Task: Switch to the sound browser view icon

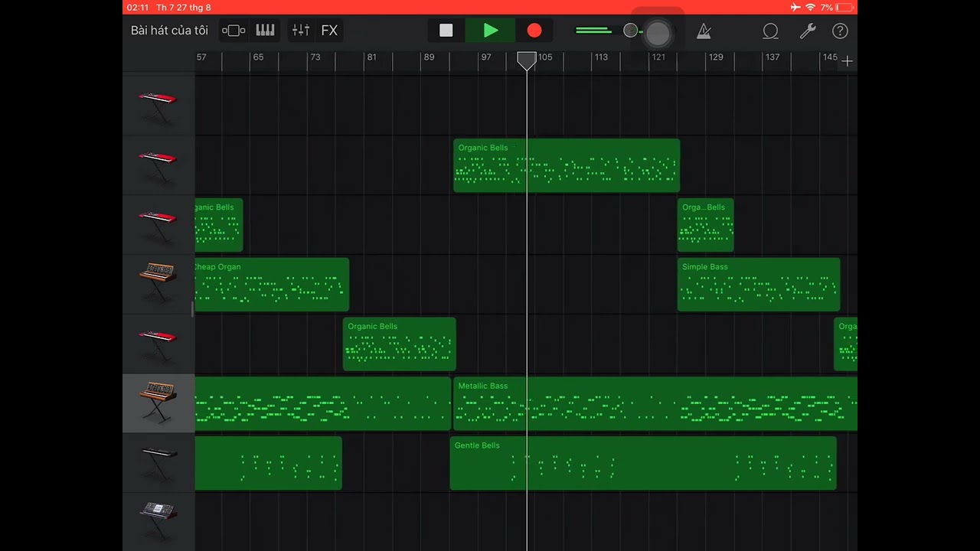Action: [x=234, y=31]
